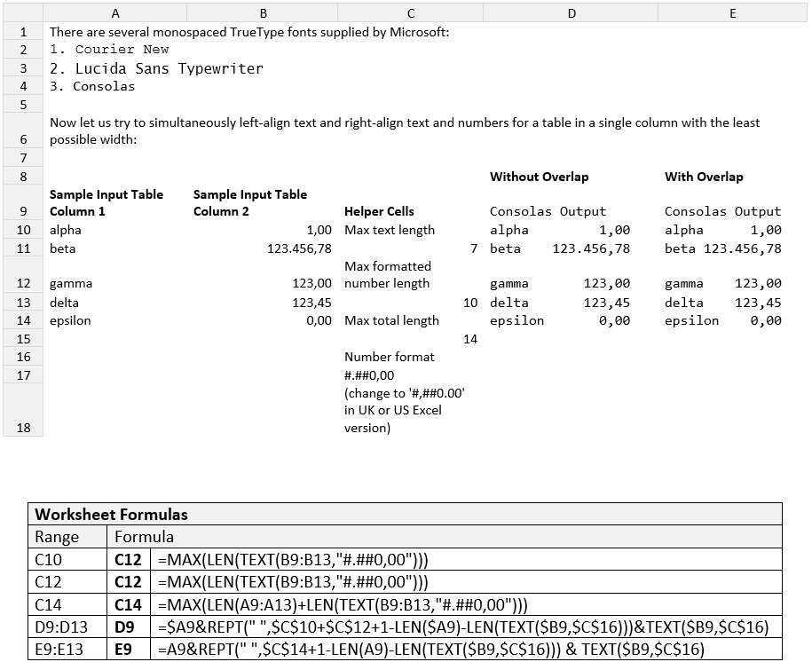Viewport: 812px width, 662px height.
Task: Click 'Consolas Output' in column E
Action: point(723,211)
